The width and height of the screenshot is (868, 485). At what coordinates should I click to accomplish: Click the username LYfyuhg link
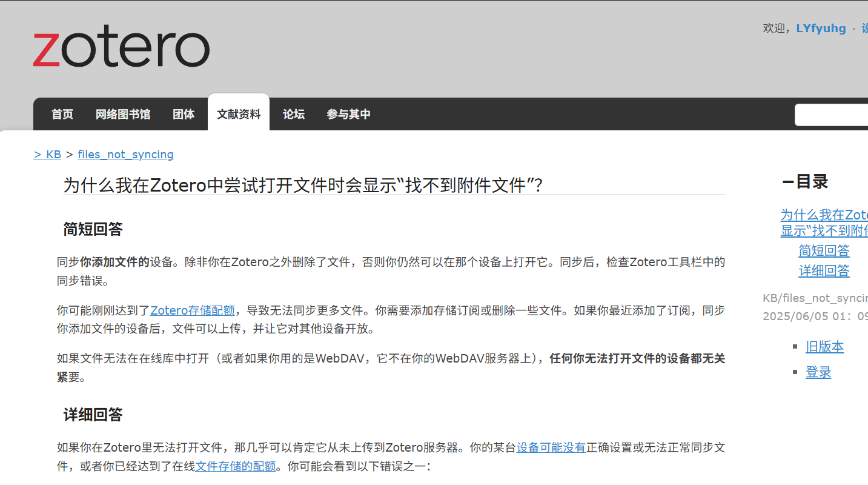[x=821, y=28]
